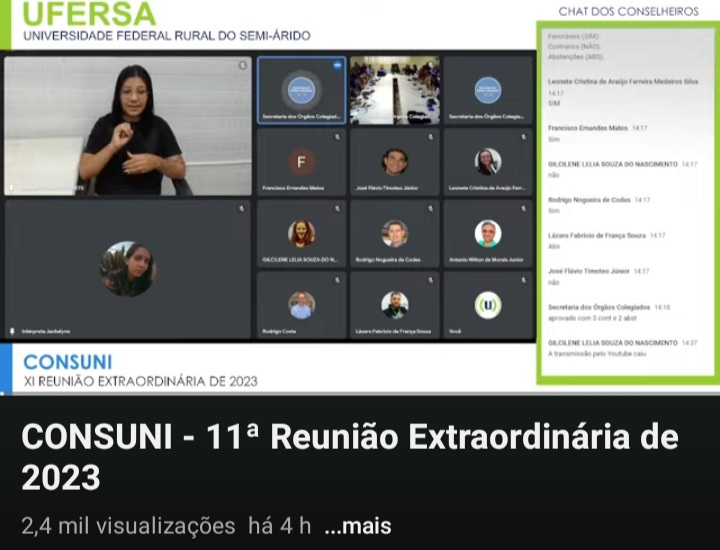Click muted mic icon on Intérprete Jackelyne tile
This screenshot has width=720, height=550.
coord(242,208)
